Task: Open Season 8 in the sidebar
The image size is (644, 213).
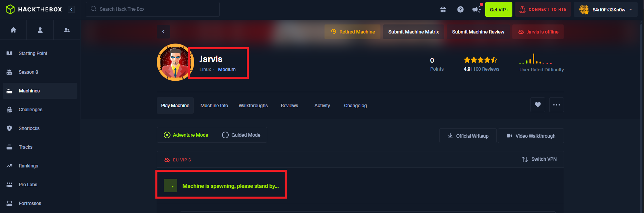Action: click(40, 72)
